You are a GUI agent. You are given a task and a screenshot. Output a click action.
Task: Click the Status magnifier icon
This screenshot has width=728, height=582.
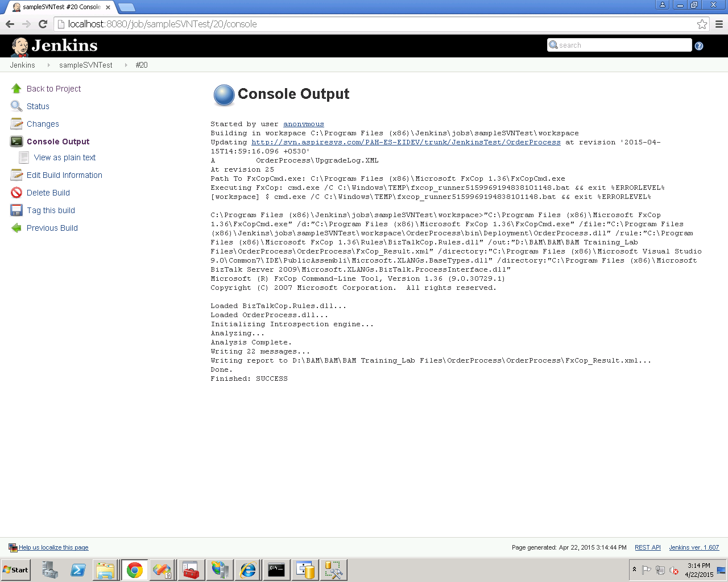click(16, 106)
